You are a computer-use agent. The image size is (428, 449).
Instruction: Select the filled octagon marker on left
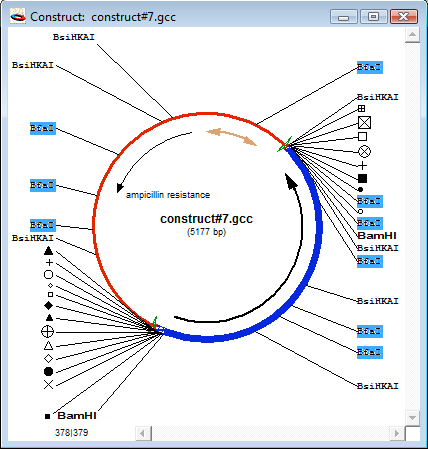(x=48, y=371)
